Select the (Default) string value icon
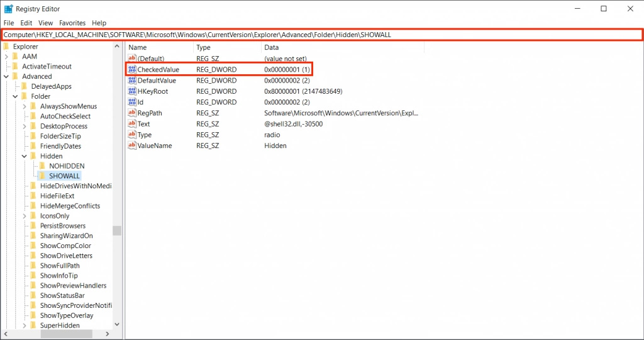 point(132,59)
